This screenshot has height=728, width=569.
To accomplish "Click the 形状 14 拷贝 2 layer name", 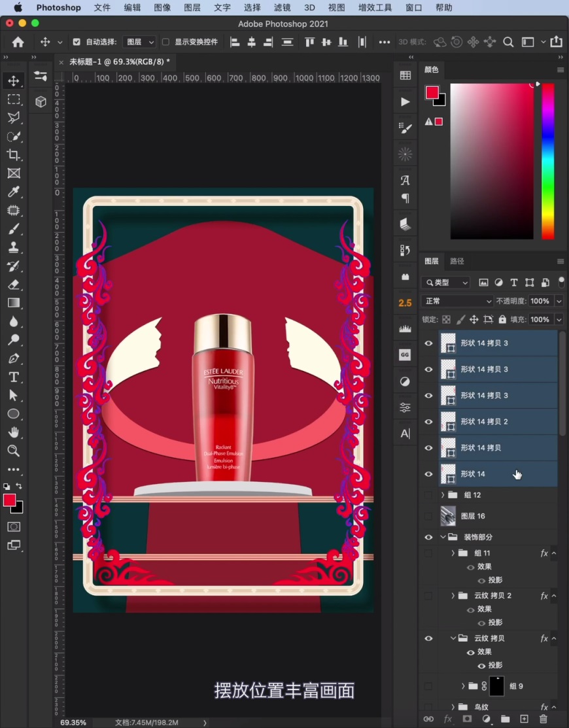I will pyautogui.click(x=484, y=422).
